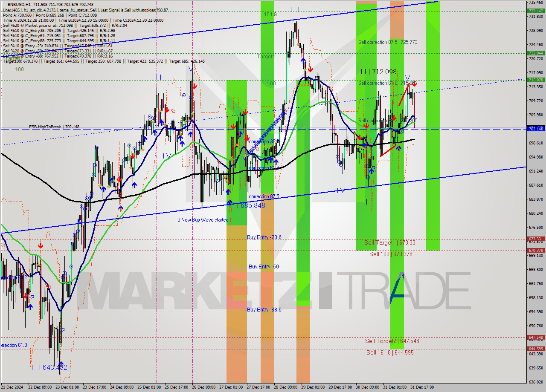This screenshot has width=546, height=392.
Task: Click the '23 Dec 17:00' time label
Action: [x=95, y=387]
